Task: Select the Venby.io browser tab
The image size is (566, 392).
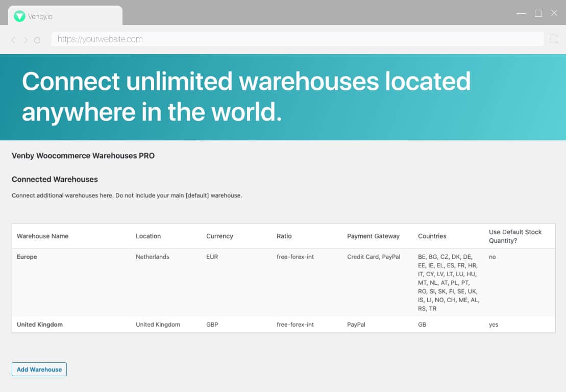Action: pos(65,15)
